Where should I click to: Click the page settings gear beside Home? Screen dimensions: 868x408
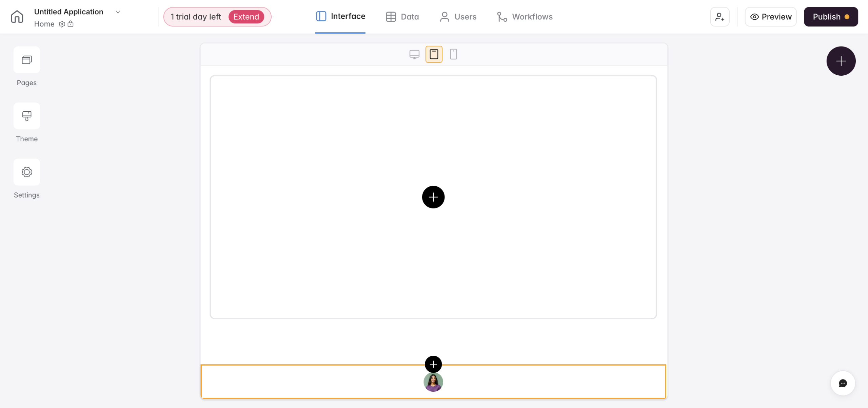click(62, 24)
